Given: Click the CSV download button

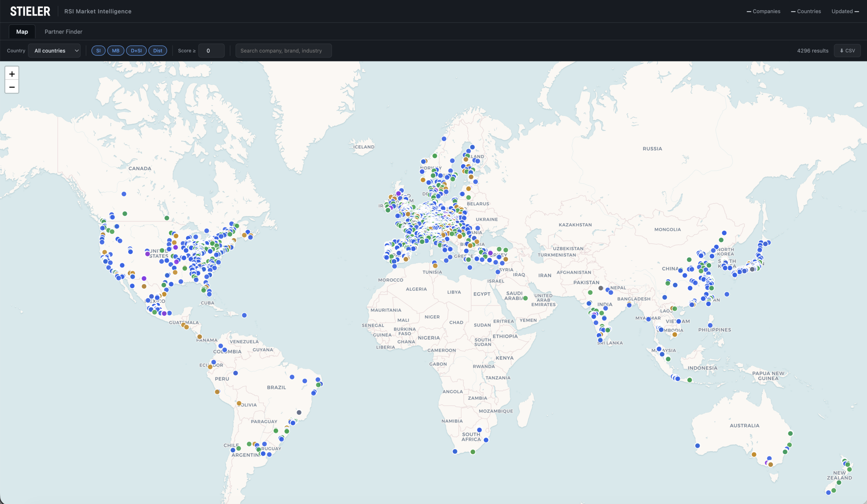Looking at the screenshot, I should pos(847,50).
